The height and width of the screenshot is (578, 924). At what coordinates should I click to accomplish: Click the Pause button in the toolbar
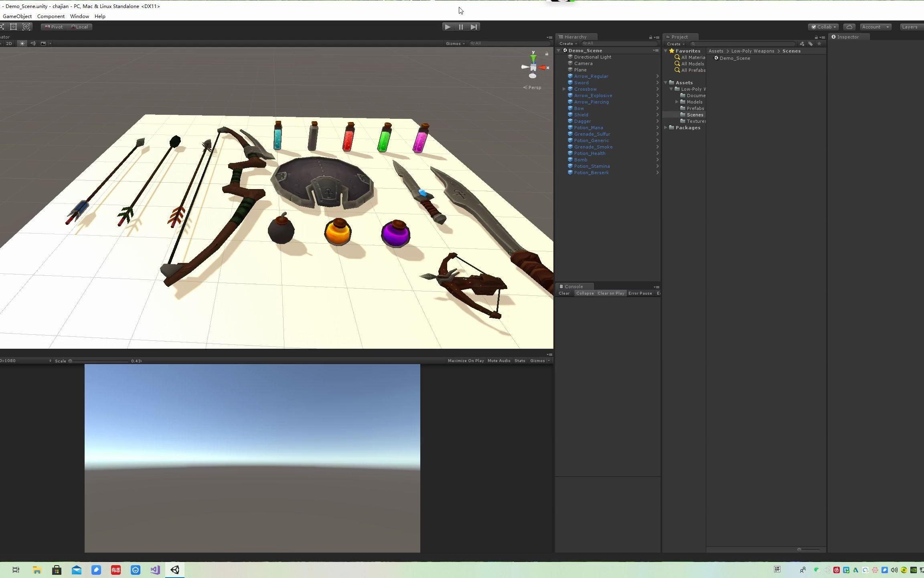click(x=461, y=26)
